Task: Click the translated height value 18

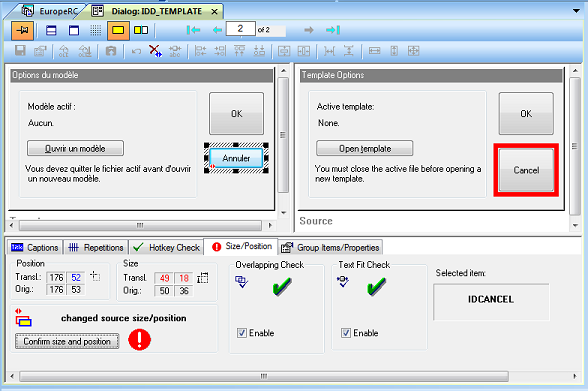Action: click(x=184, y=278)
